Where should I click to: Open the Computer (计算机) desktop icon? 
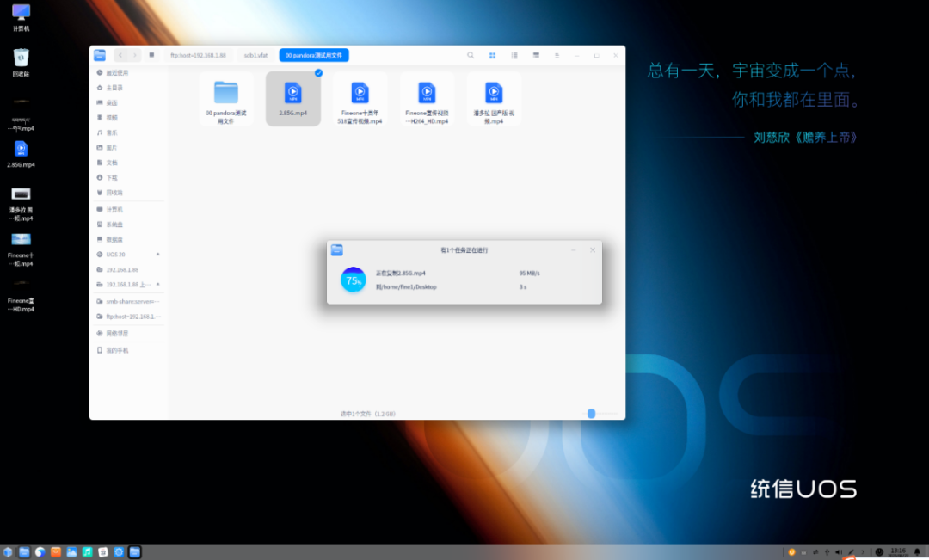tap(21, 18)
